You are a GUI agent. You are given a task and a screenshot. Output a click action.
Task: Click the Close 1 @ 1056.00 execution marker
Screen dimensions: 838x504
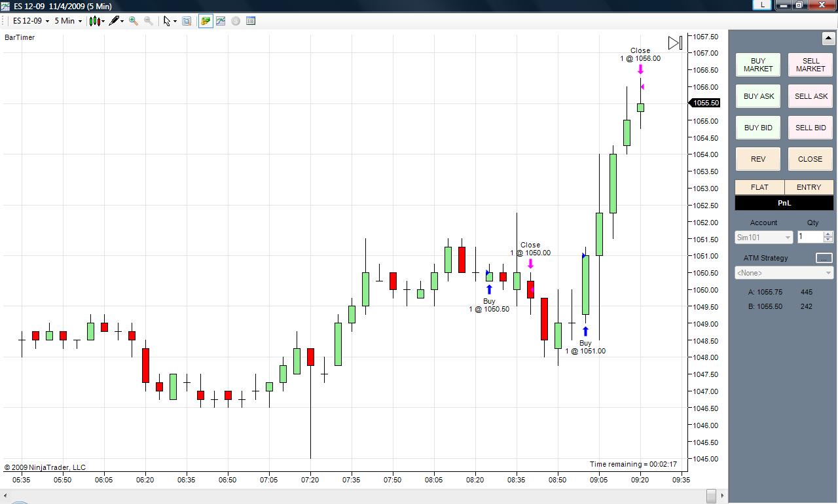(x=640, y=60)
